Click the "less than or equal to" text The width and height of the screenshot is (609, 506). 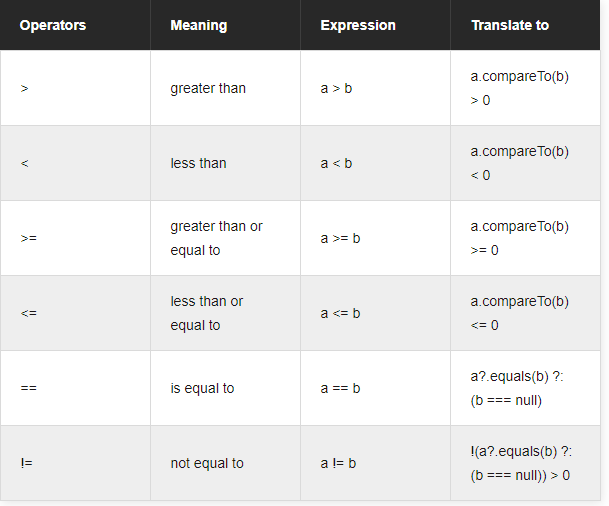point(207,313)
